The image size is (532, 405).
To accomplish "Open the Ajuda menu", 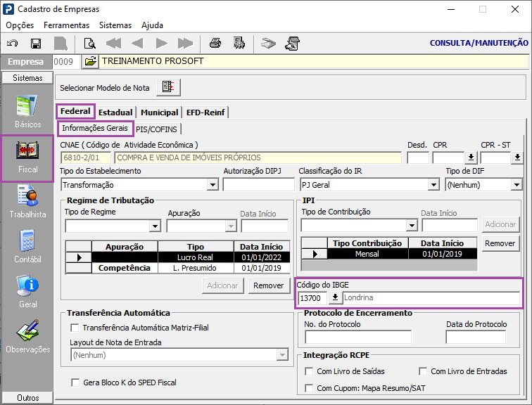I will [x=152, y=25].
